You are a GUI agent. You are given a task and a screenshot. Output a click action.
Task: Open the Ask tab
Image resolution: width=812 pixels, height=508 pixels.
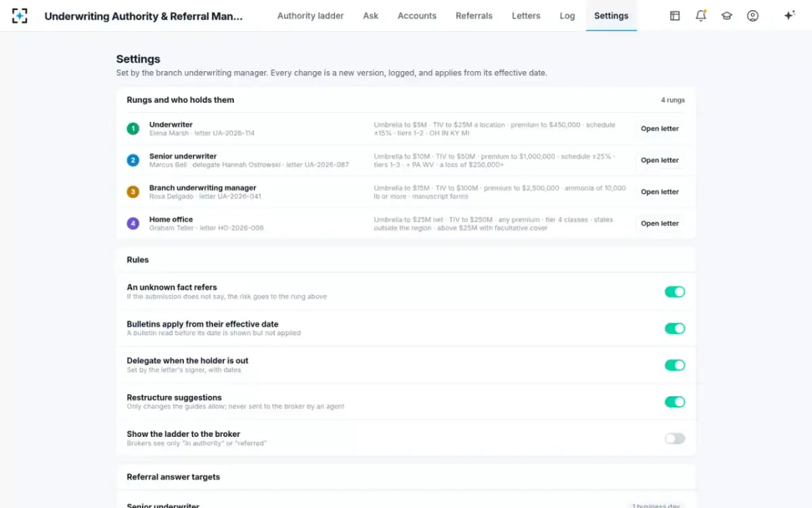(x=371, y=16)
